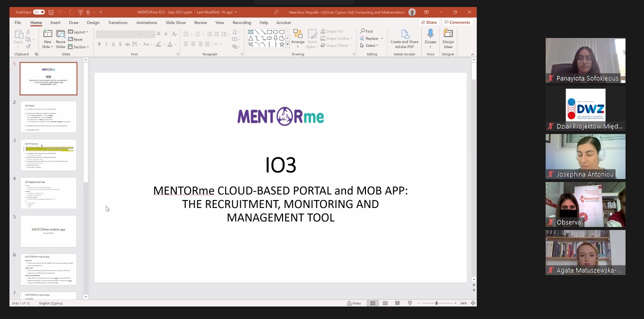Image resolution: width=644 pixels, height=319 pixels.
Task: Click the zoom slider handle
Action: pos(436,303)
